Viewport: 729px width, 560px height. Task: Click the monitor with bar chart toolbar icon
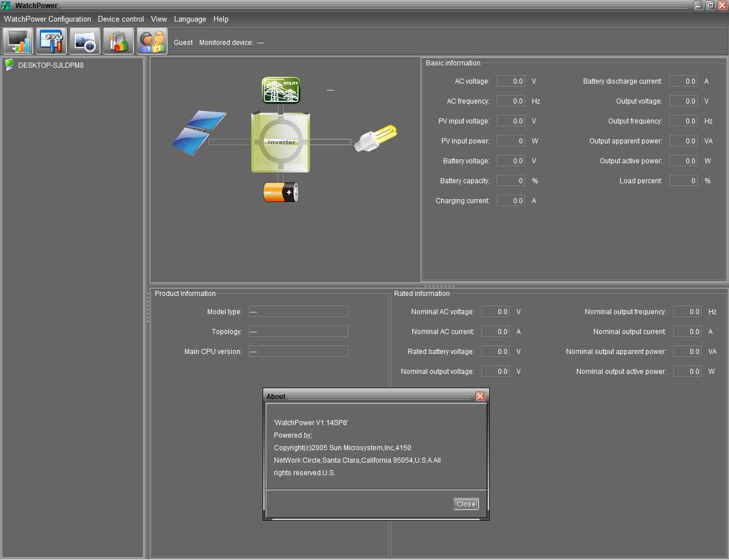pos(18,41)
